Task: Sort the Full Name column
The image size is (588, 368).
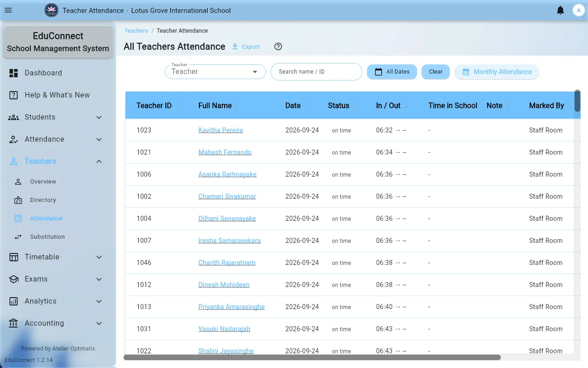Action: (x=237, y=105)
